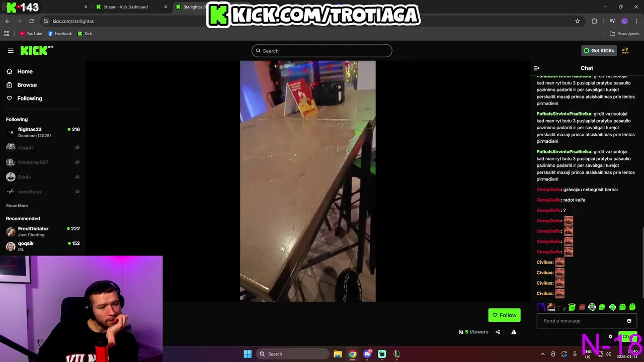Close Stream - Kick Dashboard tab
The height and width of the screenshot is (362, 644).
click(x=166, y=7)
